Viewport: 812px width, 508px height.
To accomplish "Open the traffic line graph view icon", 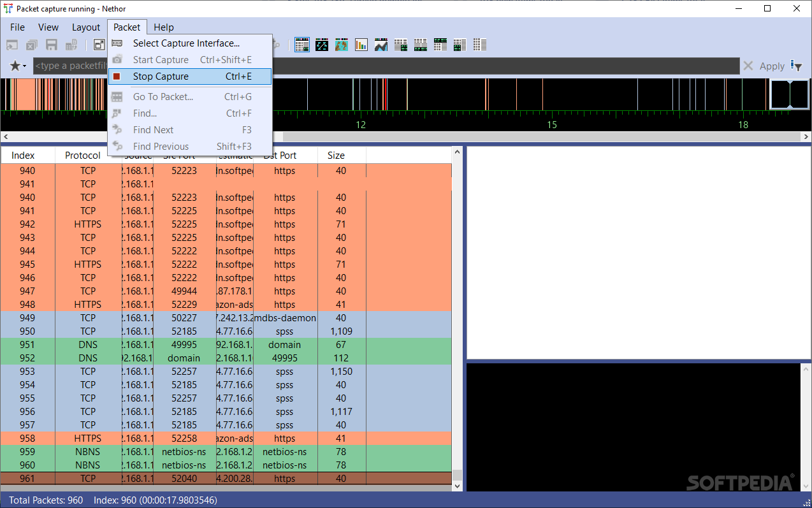I will [381, 45].
